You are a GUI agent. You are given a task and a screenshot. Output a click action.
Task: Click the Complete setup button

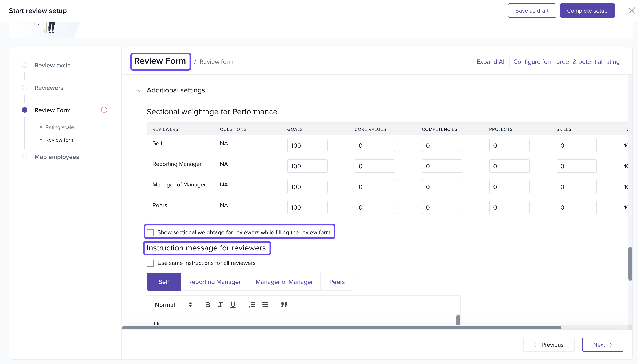coord(587,11)
